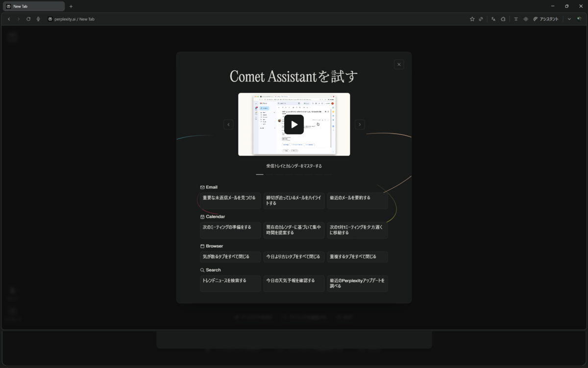Click the microphone icon in the address bar
This screenshot has width=588, height=368.
[38, 19]
